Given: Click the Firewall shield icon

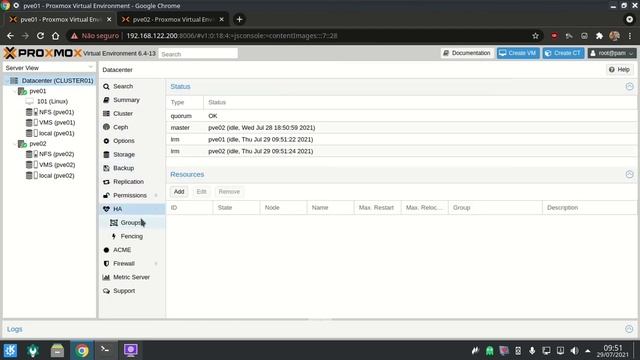Looking at the screenshot, I should click(x=106, y=264).
